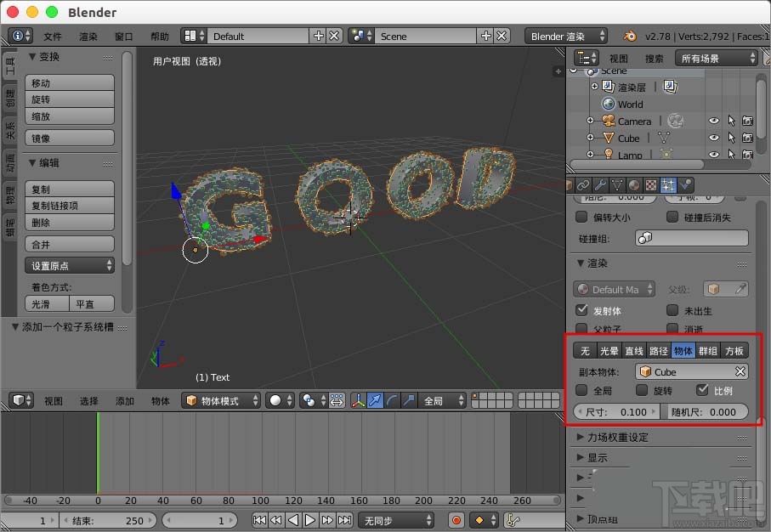771x532 pixels.
Task: Clear the 副本物体 Cube field with X
Action: coord(740,371)
